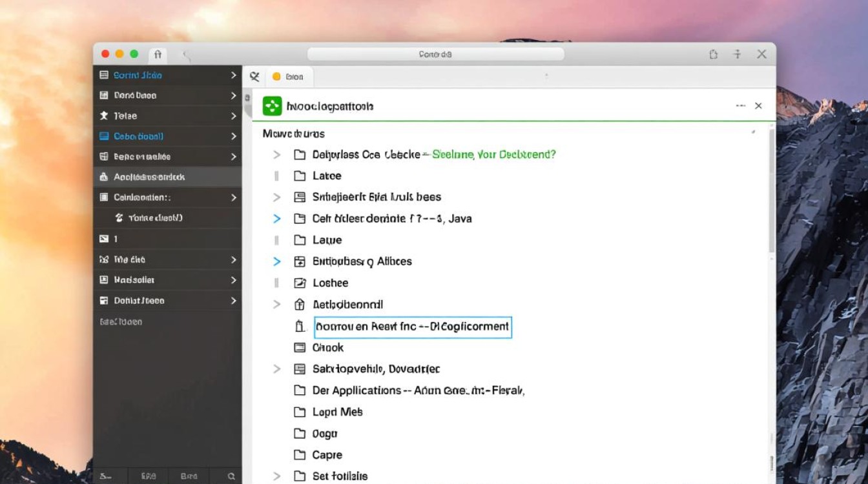
Task: Click the edit icon next to Loshee
Action: [300, 283]
